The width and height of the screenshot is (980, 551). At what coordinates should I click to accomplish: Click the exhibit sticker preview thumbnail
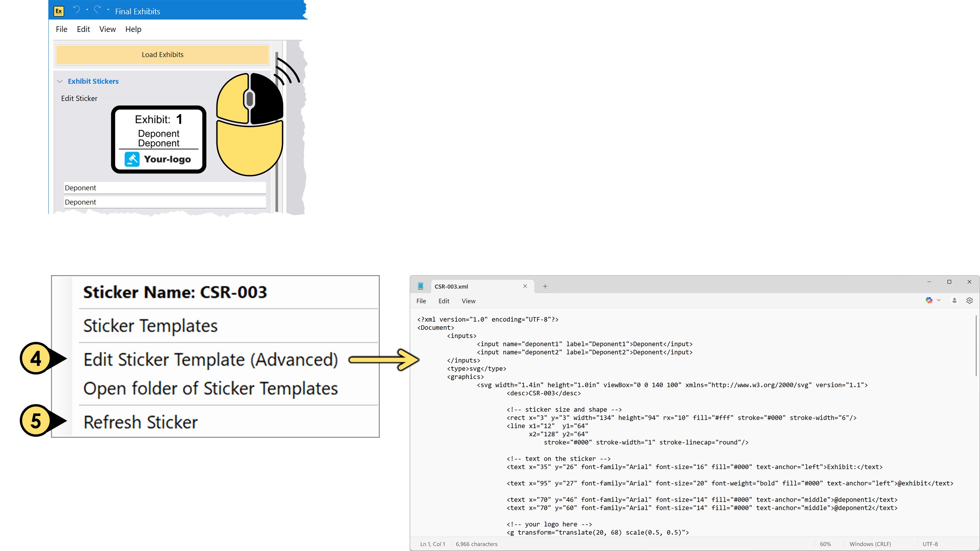[x=159, y=139]
